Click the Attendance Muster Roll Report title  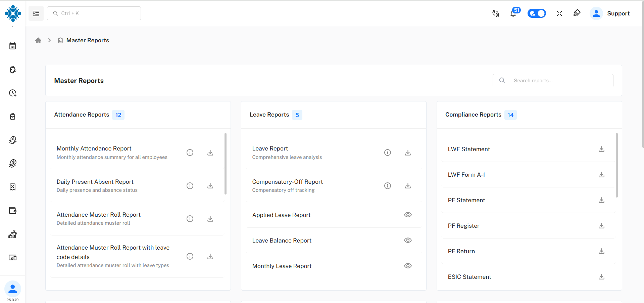(98, 215)
